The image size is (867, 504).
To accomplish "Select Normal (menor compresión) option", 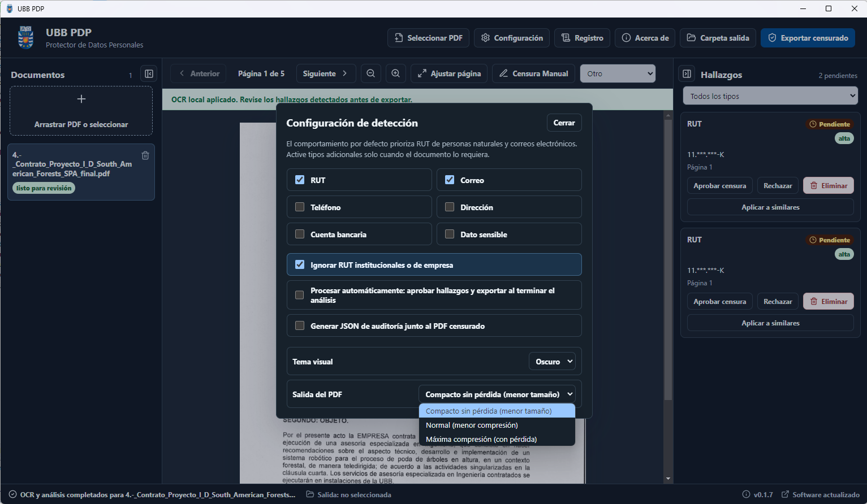I will [497, 425].
